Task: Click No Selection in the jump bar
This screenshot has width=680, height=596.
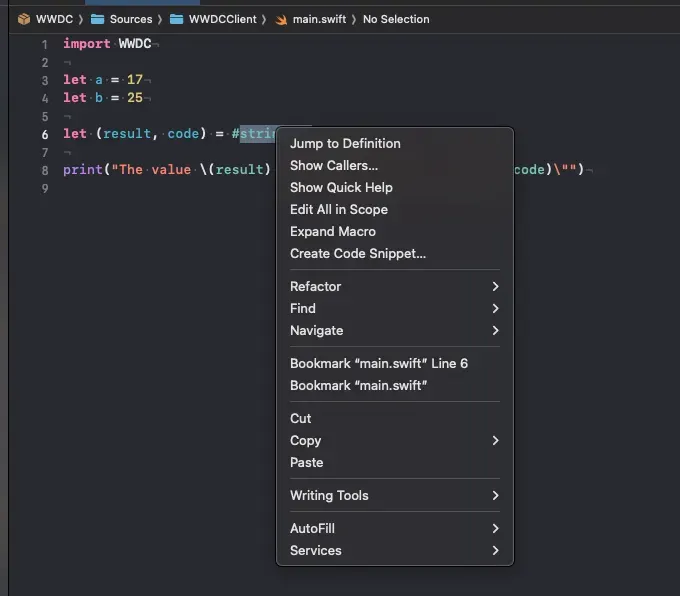Action: [396, 19]
